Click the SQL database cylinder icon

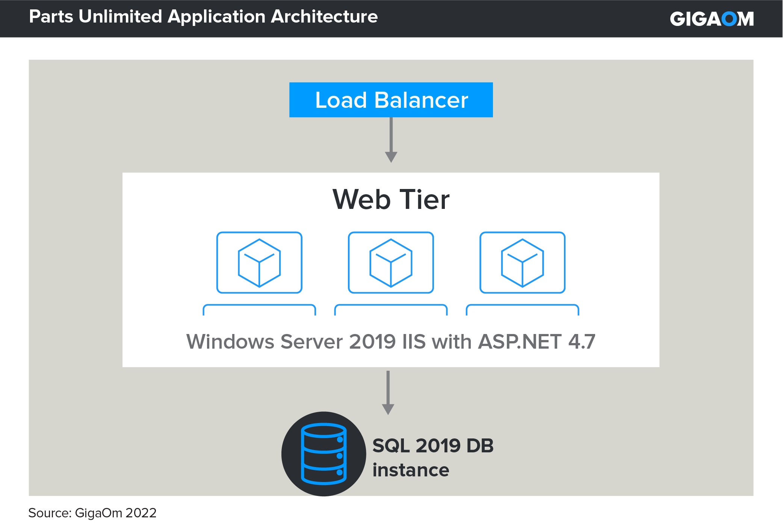pos(323,454)
